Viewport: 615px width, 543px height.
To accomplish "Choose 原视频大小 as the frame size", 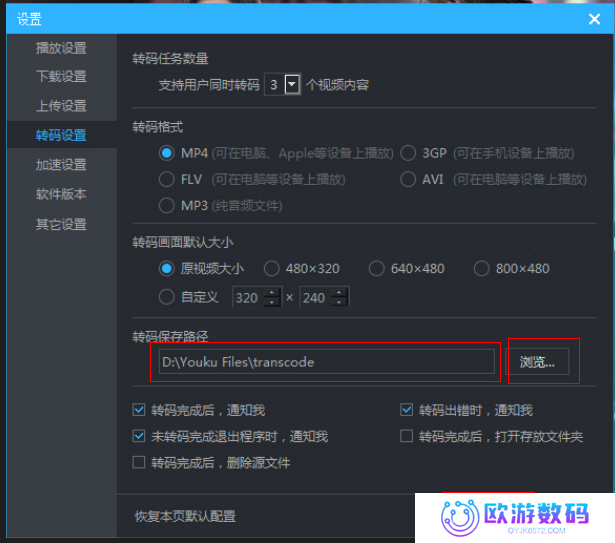I will click(x=167, y=269).
